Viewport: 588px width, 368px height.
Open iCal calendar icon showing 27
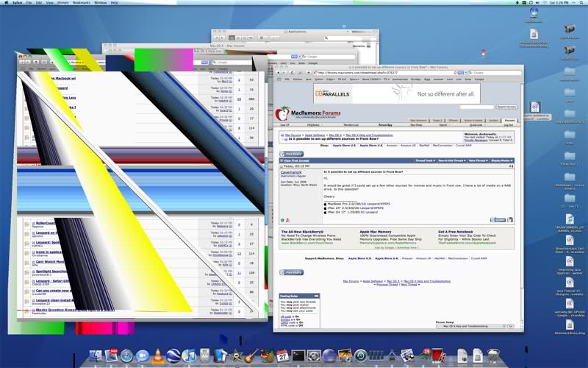click(x=283, y=355)
